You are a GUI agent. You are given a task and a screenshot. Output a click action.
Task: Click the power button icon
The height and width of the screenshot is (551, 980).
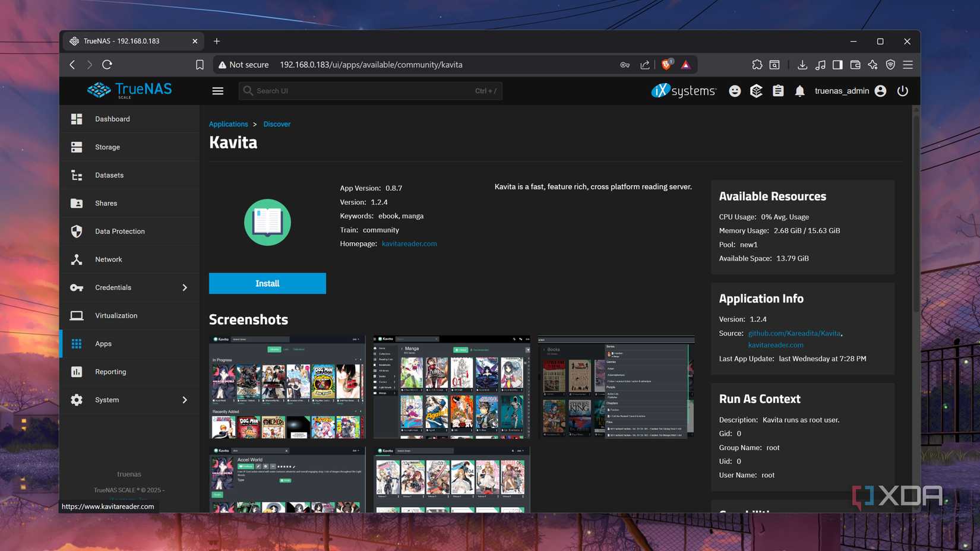point(903,91)
